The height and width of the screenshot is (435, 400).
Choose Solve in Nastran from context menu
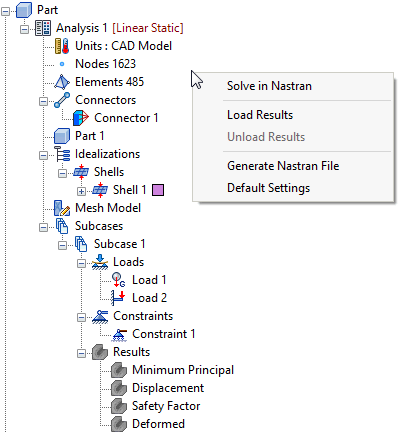tap(269, 86)
